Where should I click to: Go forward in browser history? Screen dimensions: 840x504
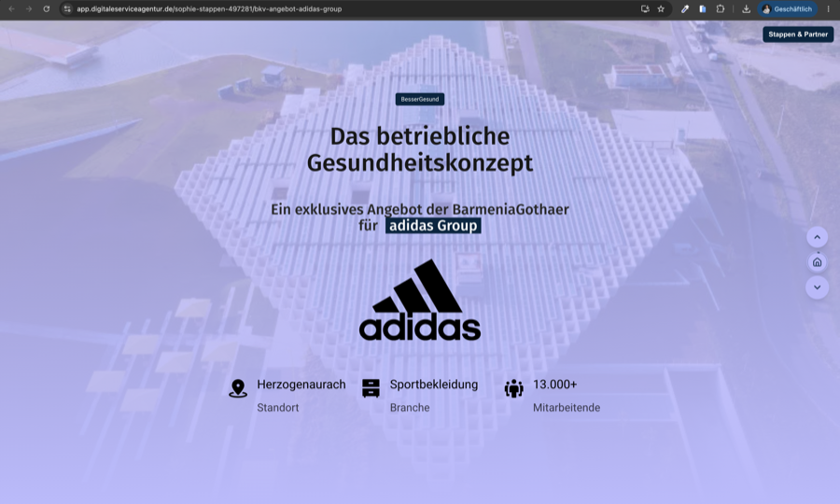[x=29, y=9]
